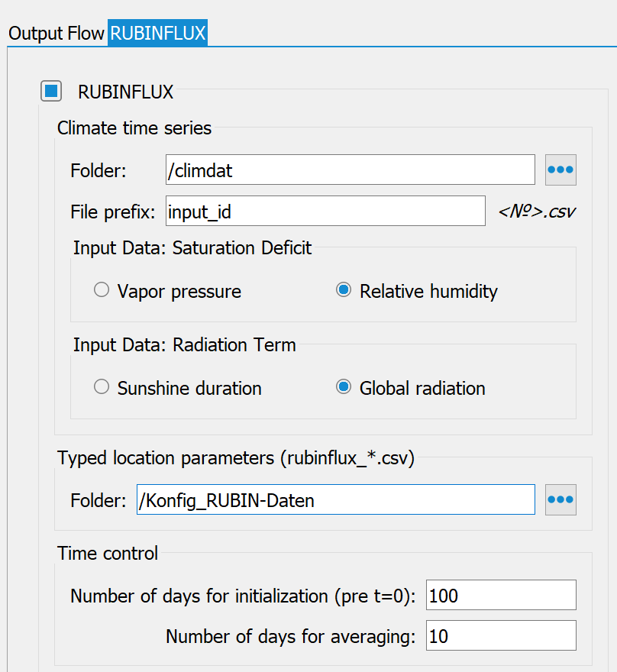This screenshot has height=672, width=617.
Task: Click the Input Data: Saturation Deficit heading
Action: pyautogui.click(x=192, y=247)
